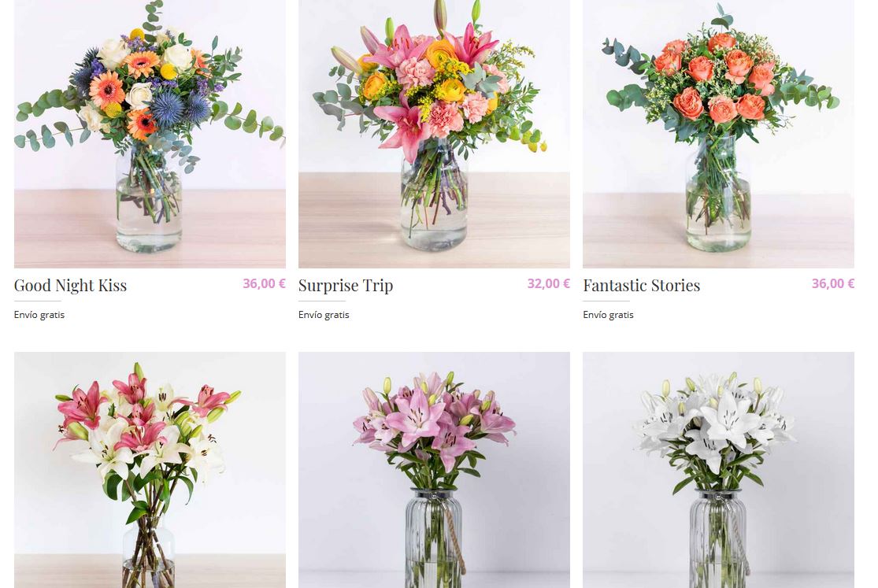The height and width of the screenshot is (588, 878).
Task: Click the ribbed vase holding white lilies
Action: tap(718, 538)
